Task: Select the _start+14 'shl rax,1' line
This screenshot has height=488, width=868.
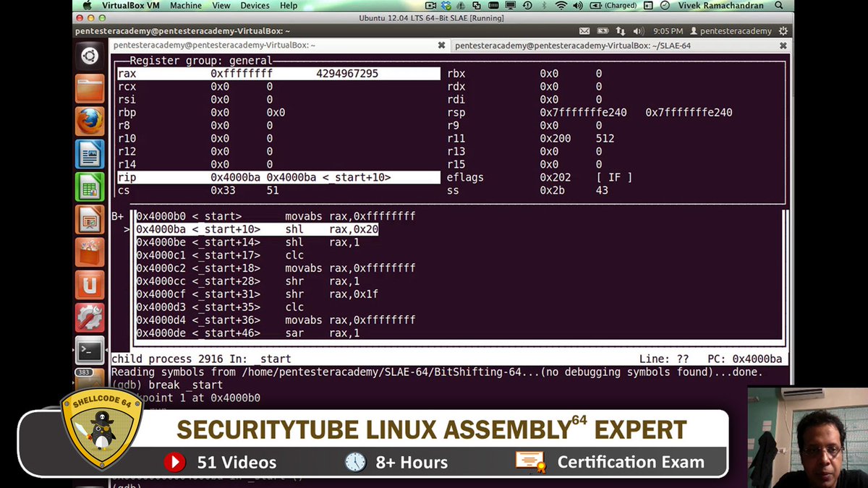Action: 248,243
